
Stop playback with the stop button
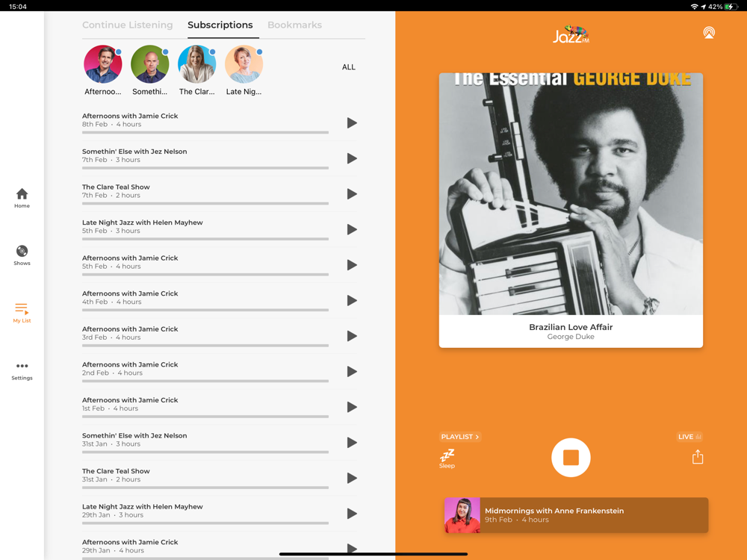[x=571, y=458]
